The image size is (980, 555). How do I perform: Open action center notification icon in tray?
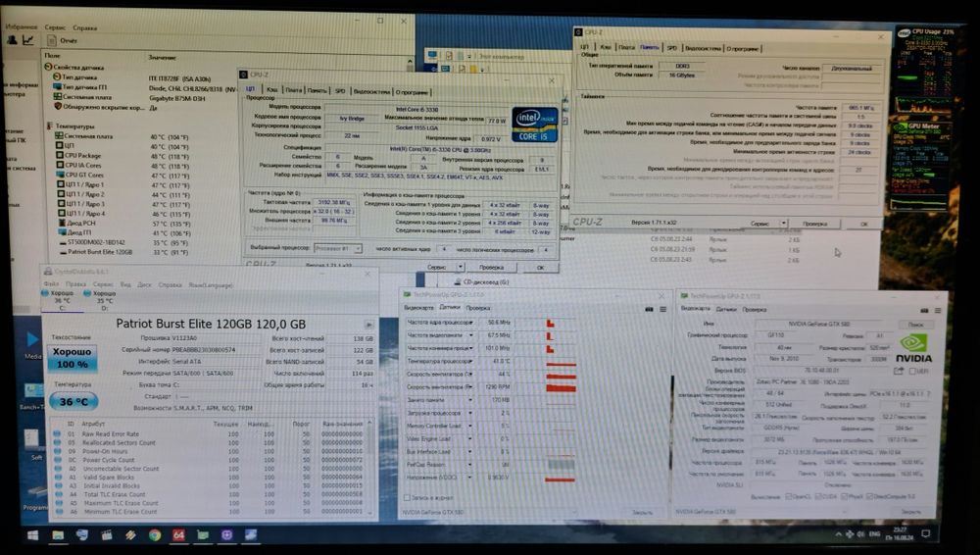tap(926, 533)
